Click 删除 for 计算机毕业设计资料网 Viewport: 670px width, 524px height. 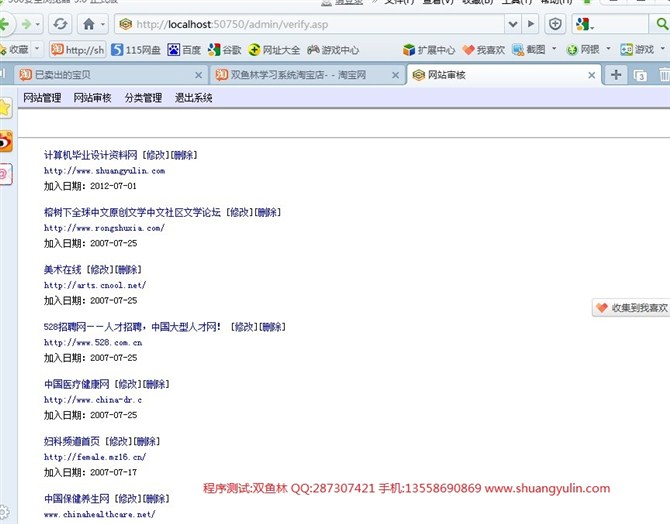(x=184, y=155)
